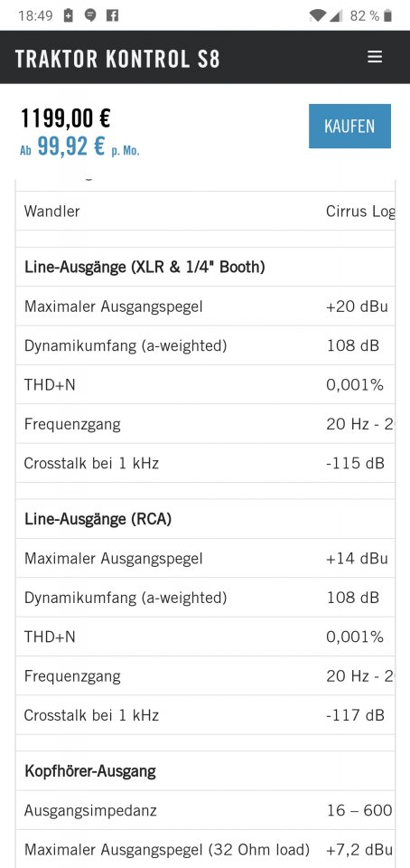Click the KAUFEN buy button
Viewport: 410px width, 868px height.
(x=349, y=127)
